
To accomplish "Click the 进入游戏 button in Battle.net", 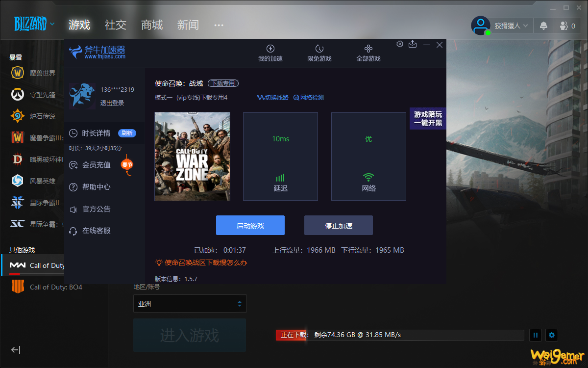I will click(x=190, y=335).
